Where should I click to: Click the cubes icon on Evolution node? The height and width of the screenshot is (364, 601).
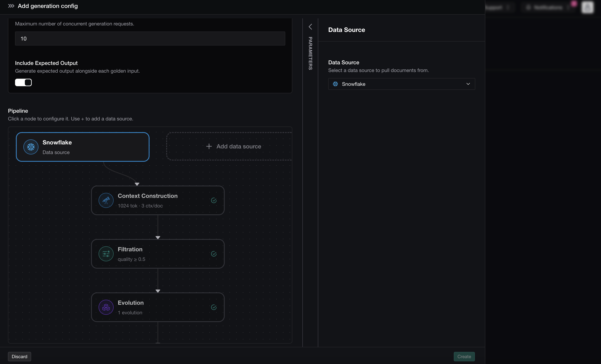[106, 307]
